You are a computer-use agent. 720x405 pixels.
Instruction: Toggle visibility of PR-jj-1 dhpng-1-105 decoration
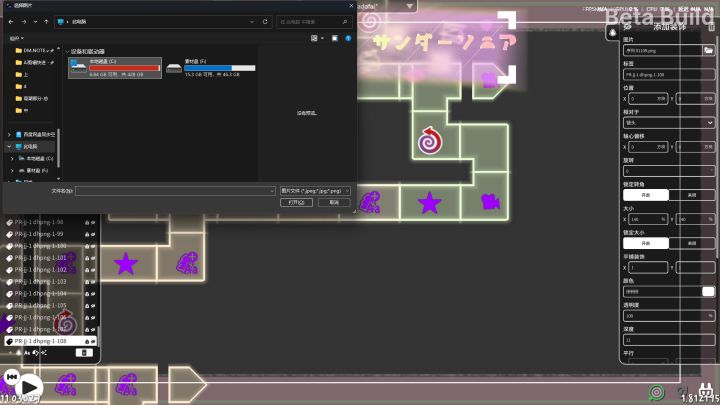[x=93, y=306]
